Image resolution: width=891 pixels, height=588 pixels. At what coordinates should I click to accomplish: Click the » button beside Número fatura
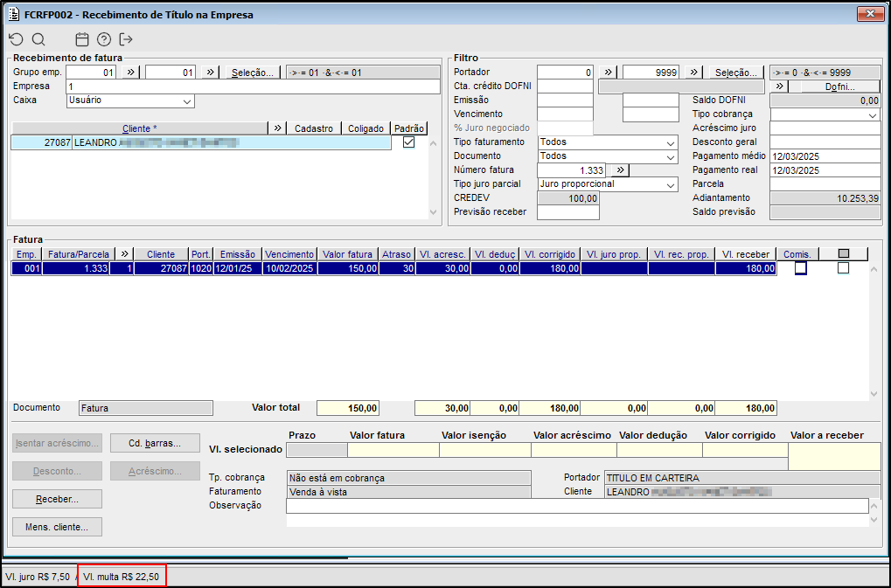(x=620, y=169)
